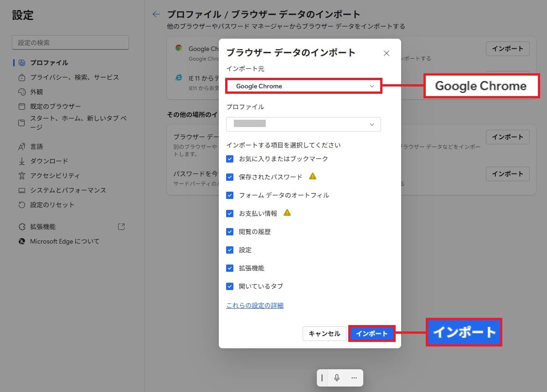This screenshot has width=547, height=392.
Task: Open これらの設定の詳細 link
Action: click(255, 305)
